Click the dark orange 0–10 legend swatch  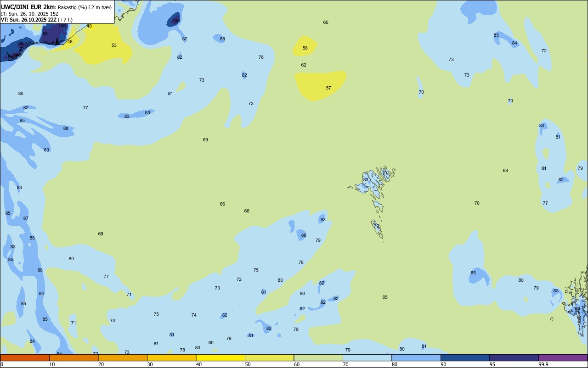click(25, 357)
